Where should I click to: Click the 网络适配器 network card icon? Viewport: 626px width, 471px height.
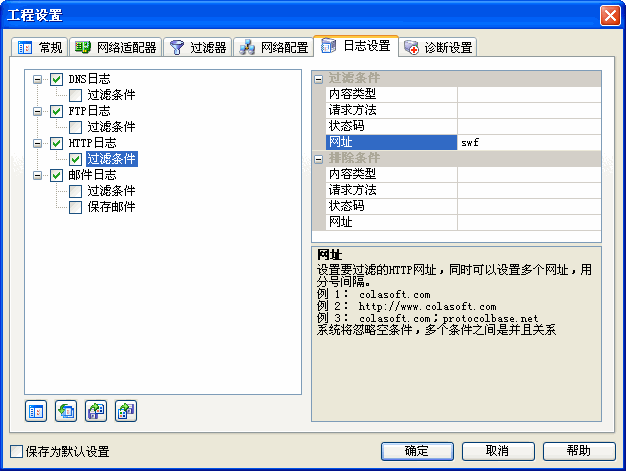[x=83, y=47]
